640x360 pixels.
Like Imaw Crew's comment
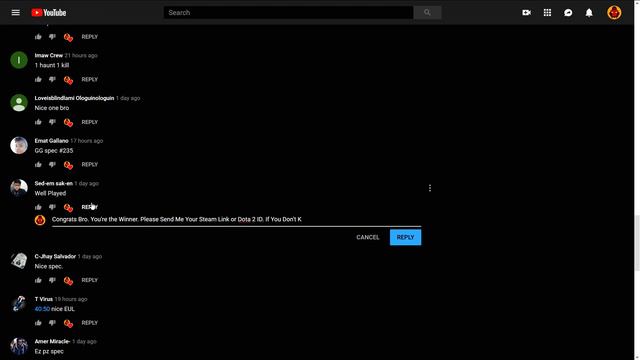click(38, 80)
